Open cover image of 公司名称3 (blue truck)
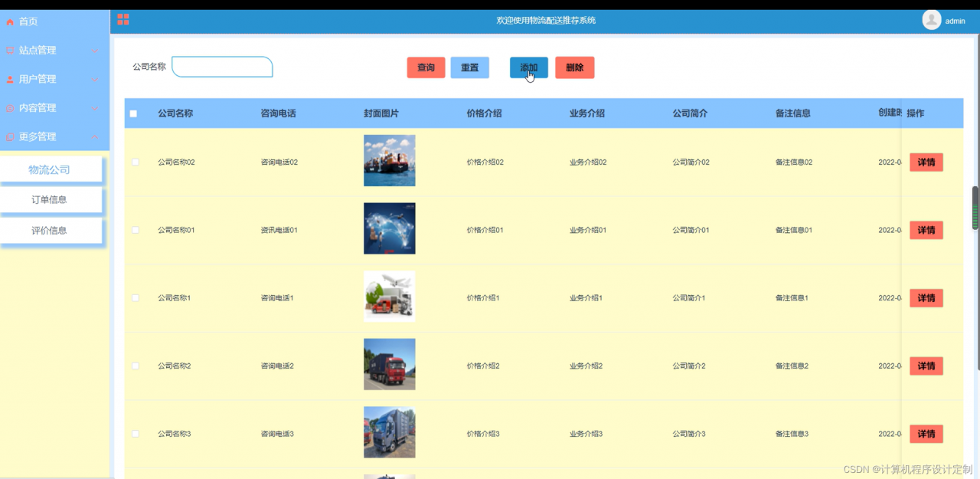Screen dimensions: 980x479 click(x=389, y=432)
